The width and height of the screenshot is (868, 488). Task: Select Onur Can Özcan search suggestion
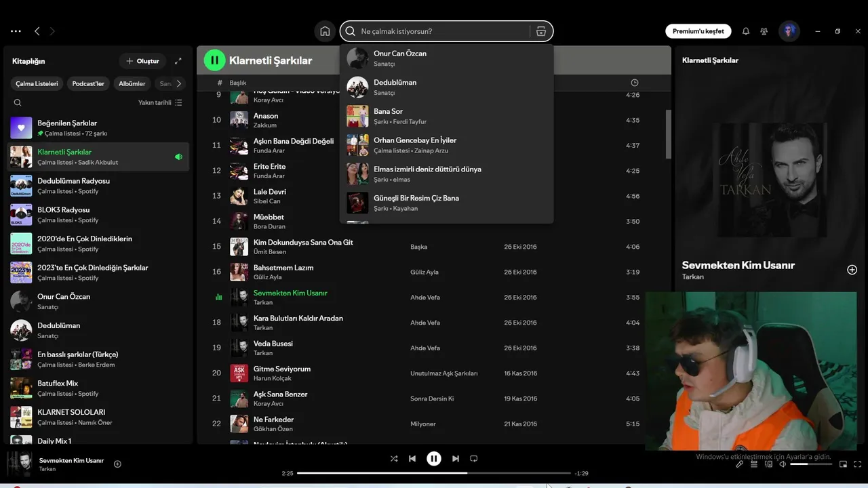pos(447,58)
